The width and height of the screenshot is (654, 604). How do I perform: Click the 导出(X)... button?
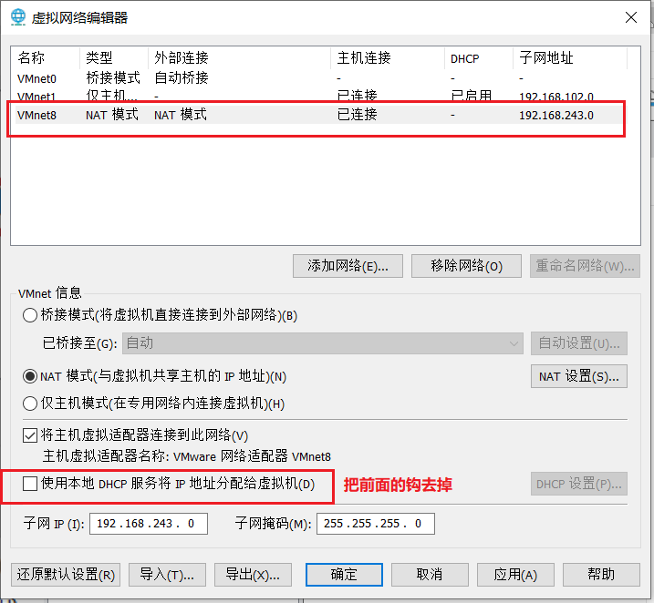point(253,575)
